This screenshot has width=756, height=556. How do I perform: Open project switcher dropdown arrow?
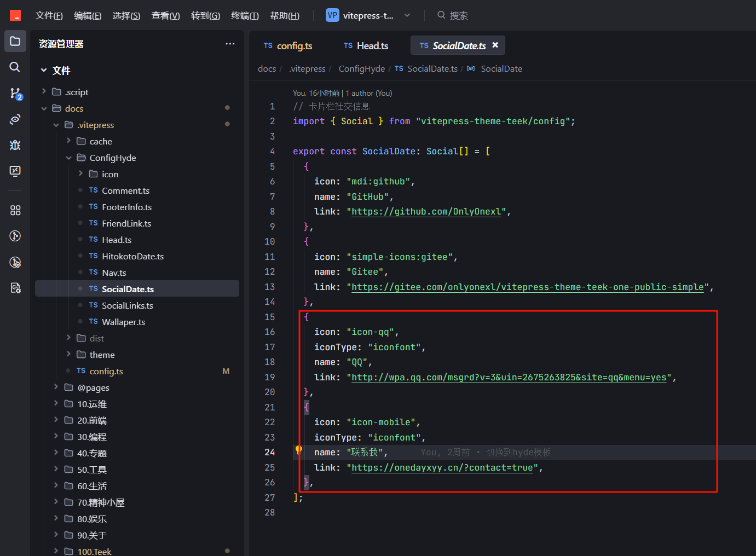(407, 15)
